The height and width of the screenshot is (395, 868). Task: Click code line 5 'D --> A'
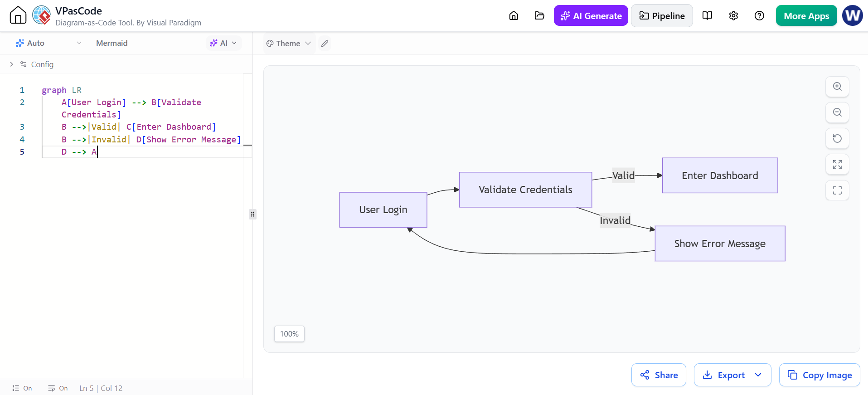click(79, 151)
